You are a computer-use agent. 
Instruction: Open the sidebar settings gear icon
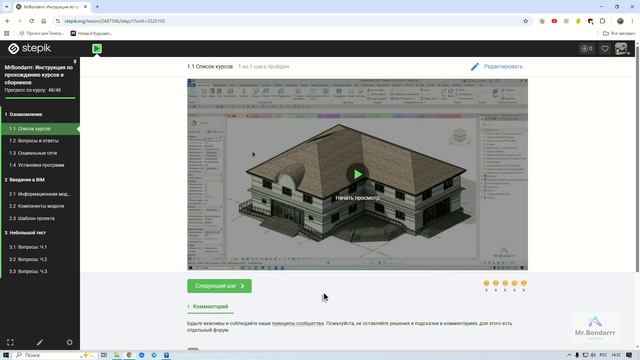coord(69,342)
